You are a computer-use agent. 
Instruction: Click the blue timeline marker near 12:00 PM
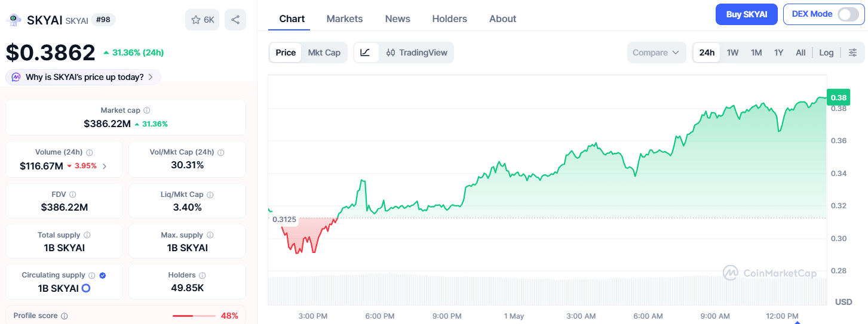(x=798, y=322)
